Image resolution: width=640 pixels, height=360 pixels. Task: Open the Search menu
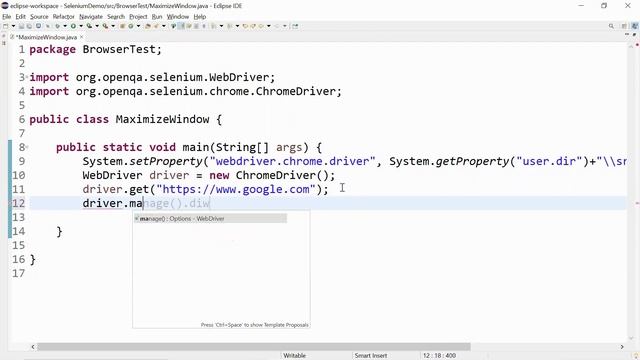coord(116,17)
